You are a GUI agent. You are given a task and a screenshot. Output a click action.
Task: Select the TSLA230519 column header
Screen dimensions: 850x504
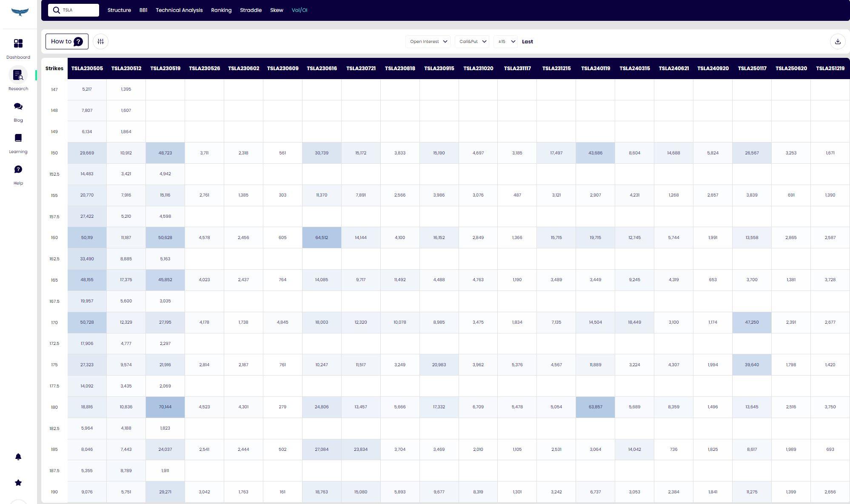click(x=165, y=68)
